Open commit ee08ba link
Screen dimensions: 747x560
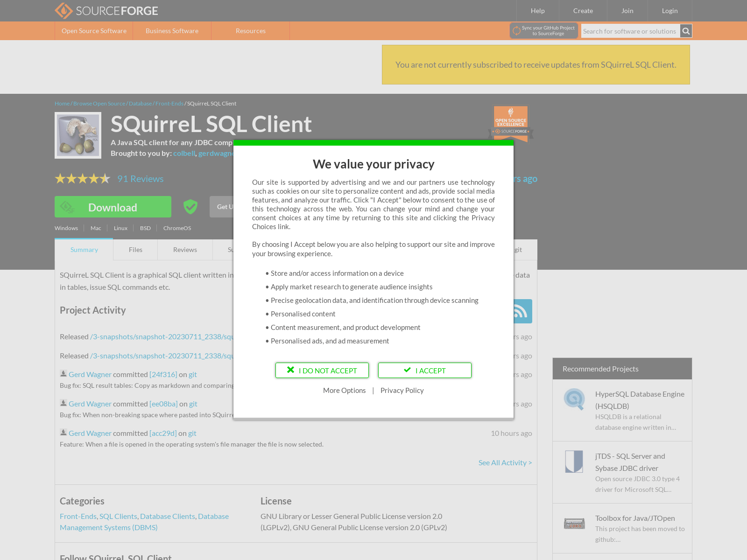click(164, 404)
